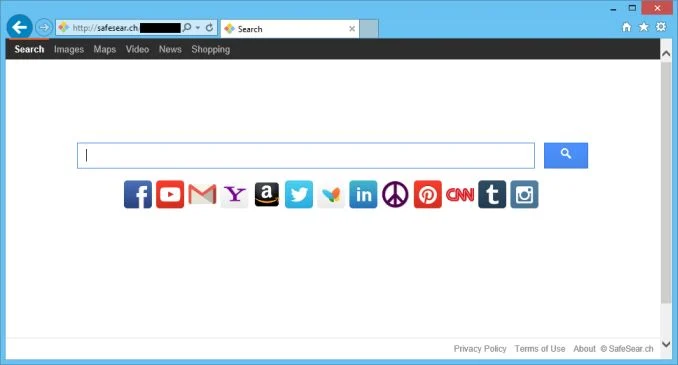
Task: Open the Instagram shortcut icon
Action: click(x=524, y=195)
